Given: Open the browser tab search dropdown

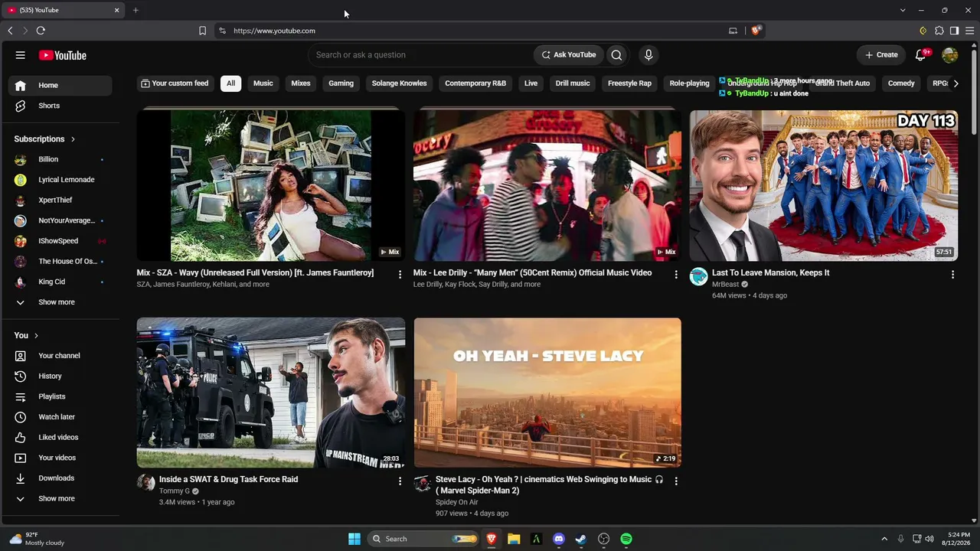Looking at the screenshot, I should 903,10.
